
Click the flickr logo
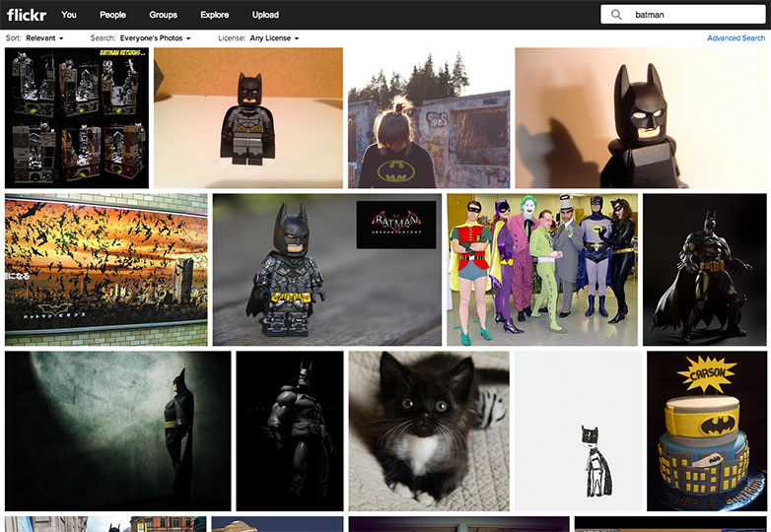coord(27,15)
